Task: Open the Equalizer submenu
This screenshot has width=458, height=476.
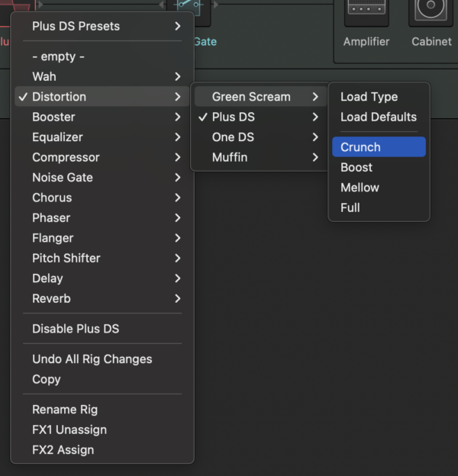Action: (102, 137)
